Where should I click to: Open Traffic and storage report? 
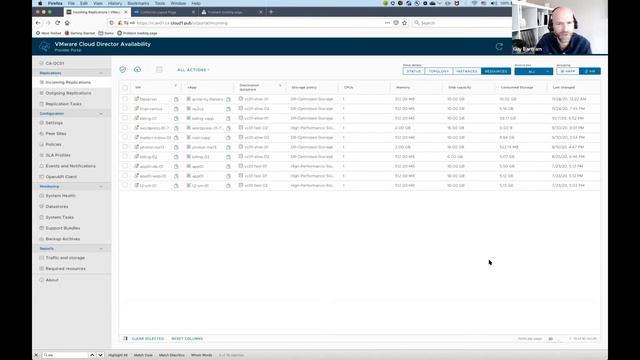(x=65, y=258)
